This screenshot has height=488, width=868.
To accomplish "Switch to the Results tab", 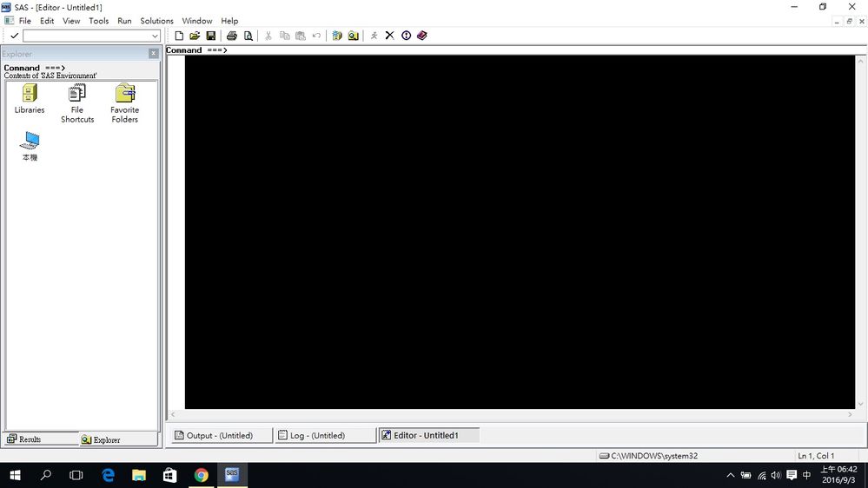I will click(42, 439).
